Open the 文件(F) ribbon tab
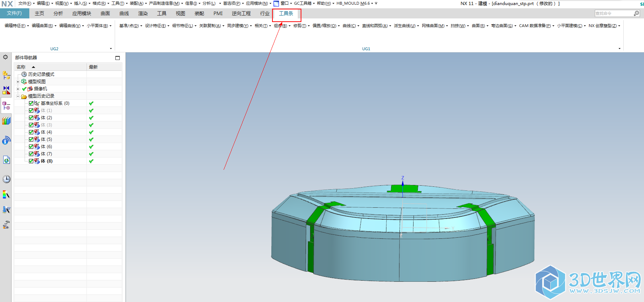The height and width of the screenshot is (302, 644). [x=14, y=13]
